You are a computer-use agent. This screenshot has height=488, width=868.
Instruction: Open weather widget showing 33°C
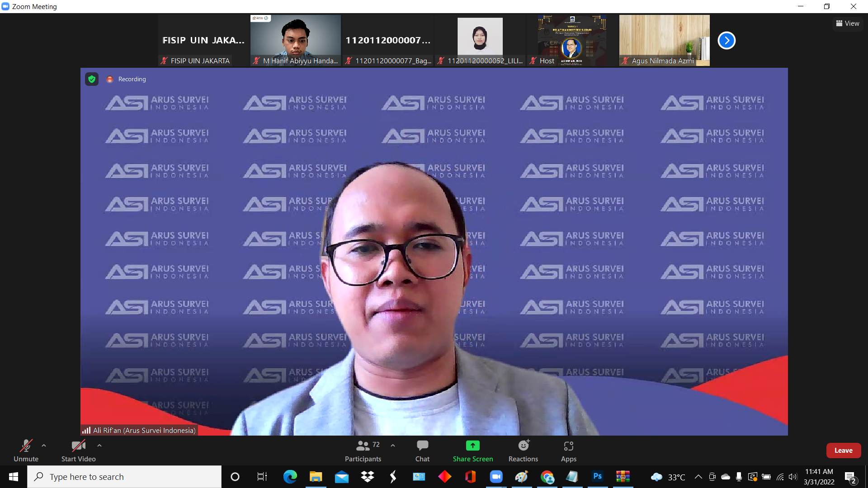point(668,477)
